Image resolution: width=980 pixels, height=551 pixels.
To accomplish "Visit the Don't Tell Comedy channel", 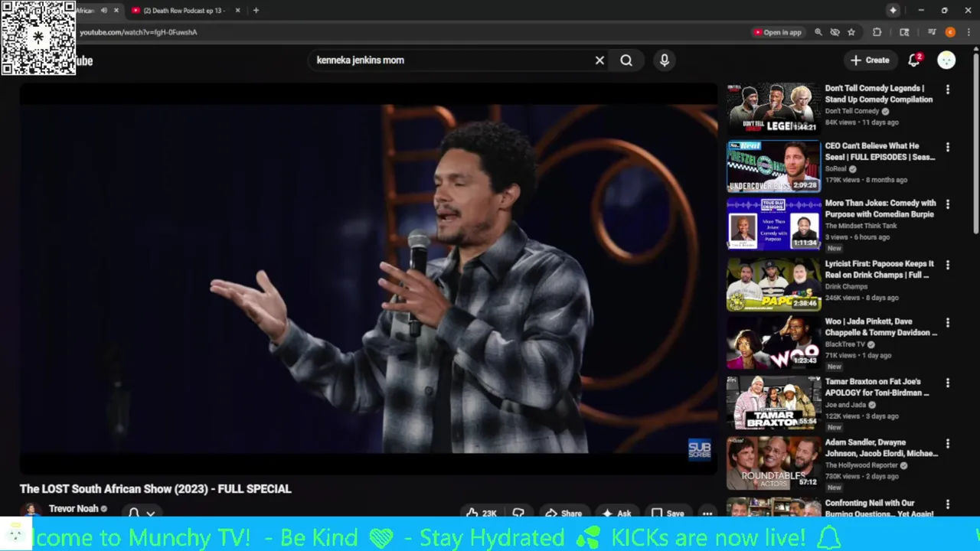I will click(852, 111).
